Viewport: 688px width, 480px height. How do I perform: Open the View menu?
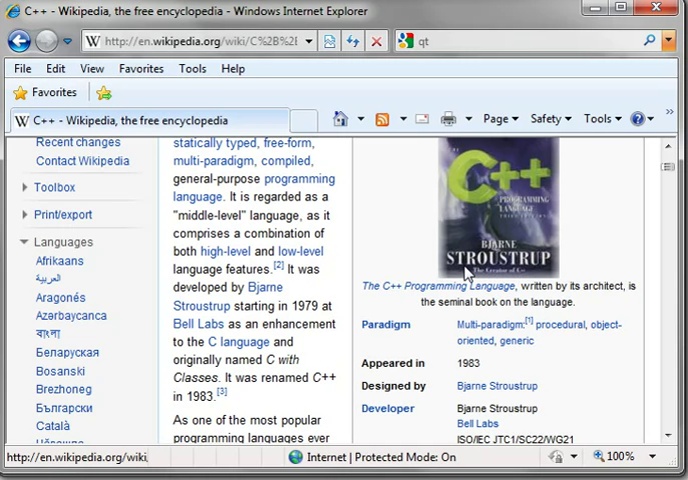[92, 69]
